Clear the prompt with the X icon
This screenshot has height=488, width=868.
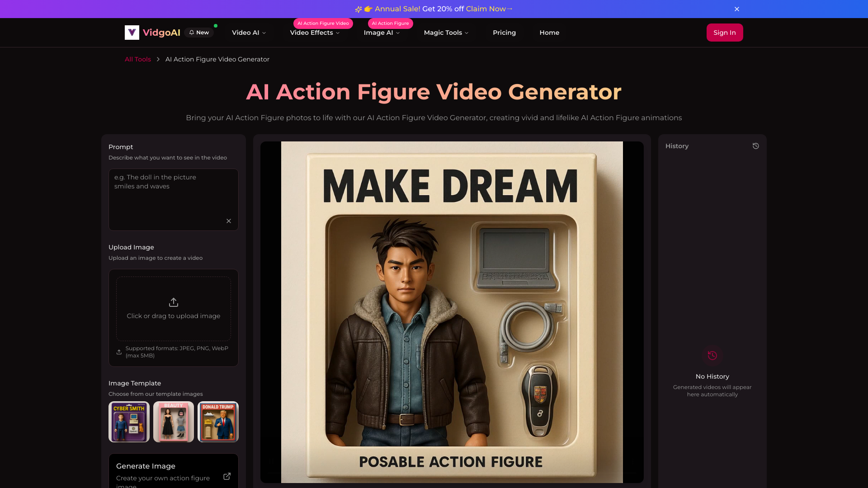(229, 221)
